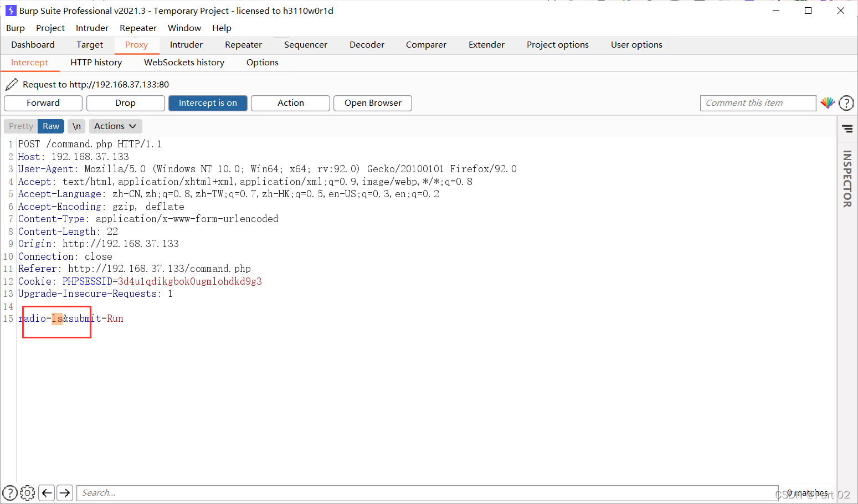
Task: Click the User-Agent header line
Action: coord(267,169)
